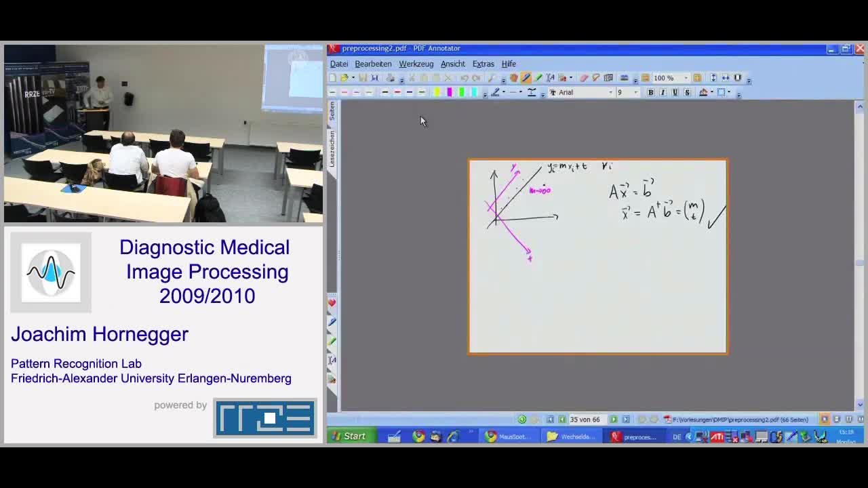Select the Pen tool in toolbar

[x=526, y=78]
